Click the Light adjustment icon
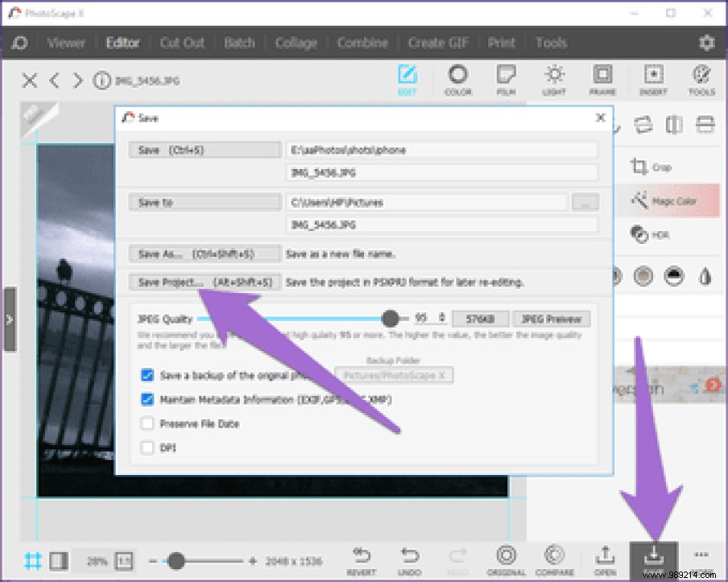Screen dimensions: 728x582 [x=555, y=80]
